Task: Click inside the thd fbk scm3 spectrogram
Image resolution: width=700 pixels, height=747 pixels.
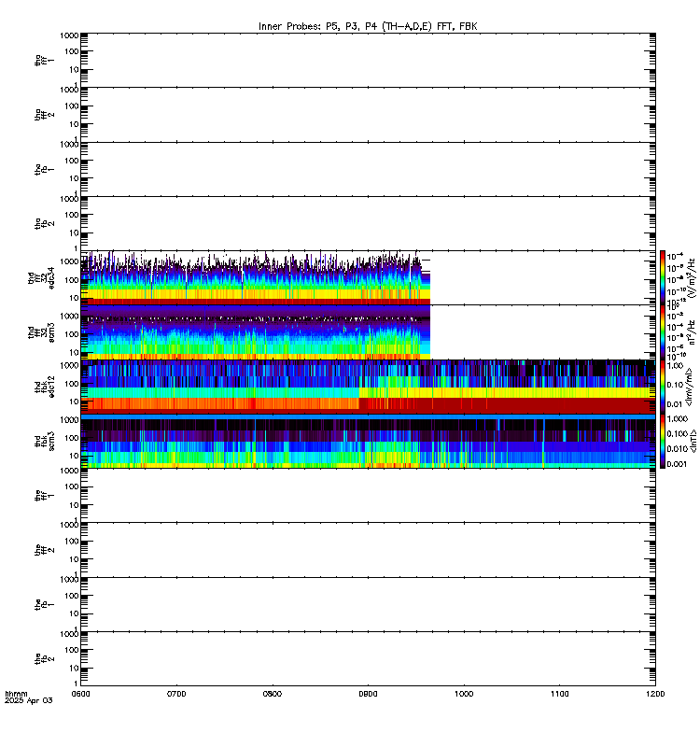Action: (368, 441)
